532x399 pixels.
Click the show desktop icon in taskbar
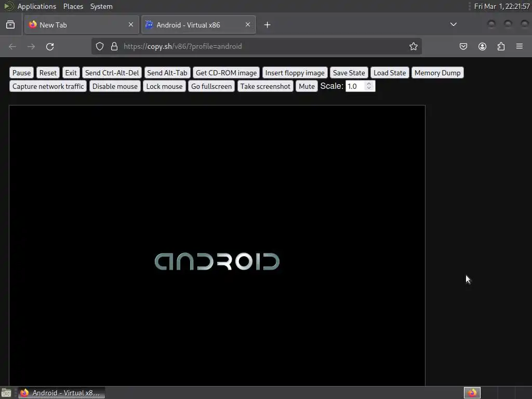coord(6,393)
